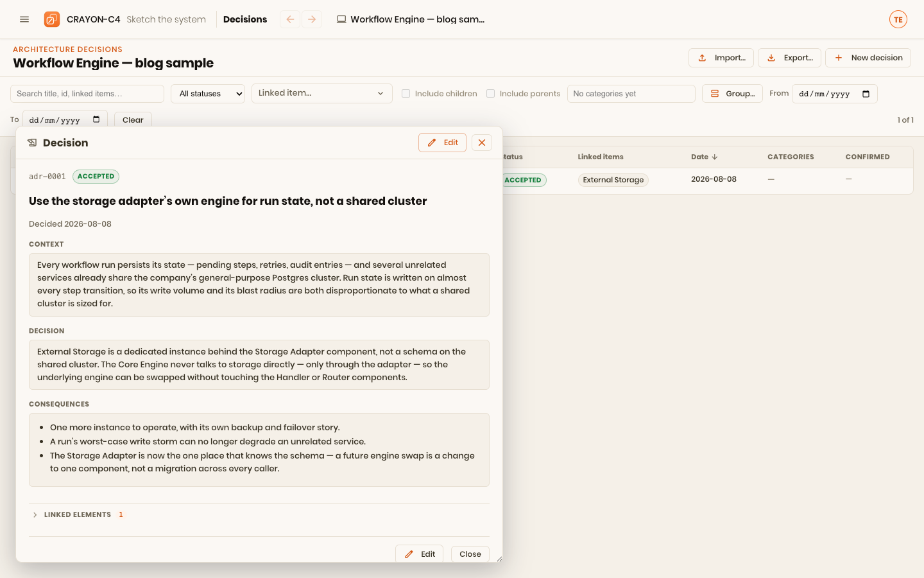924x578 pixels.
Task: Click the Close button at the bottom of the panel
Action: coord(470,554)
